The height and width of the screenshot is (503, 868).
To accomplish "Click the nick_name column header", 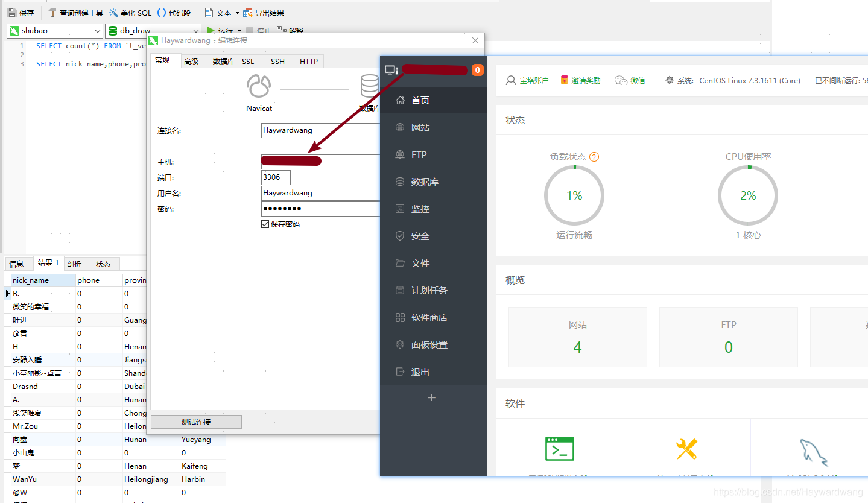I will pos(43,280).
